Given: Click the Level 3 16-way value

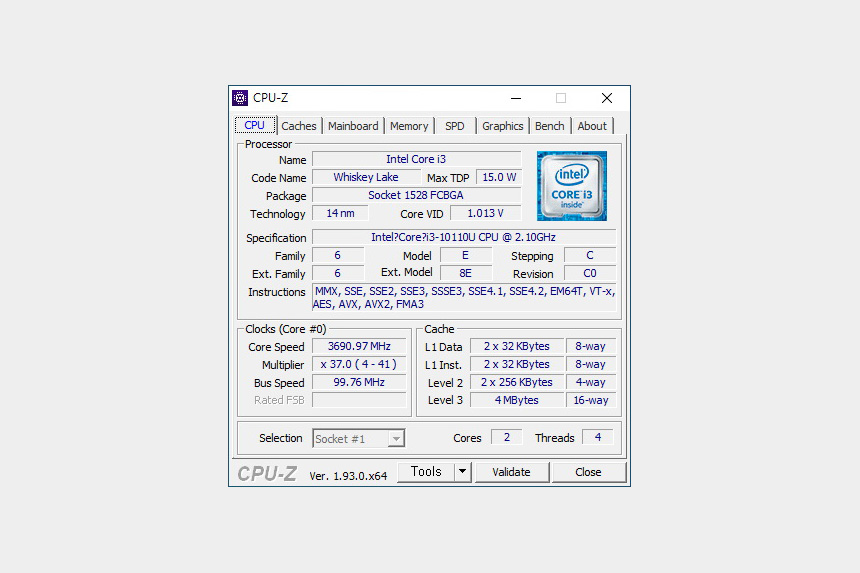Looking at the screenshot, I should [x=591, y=400].
